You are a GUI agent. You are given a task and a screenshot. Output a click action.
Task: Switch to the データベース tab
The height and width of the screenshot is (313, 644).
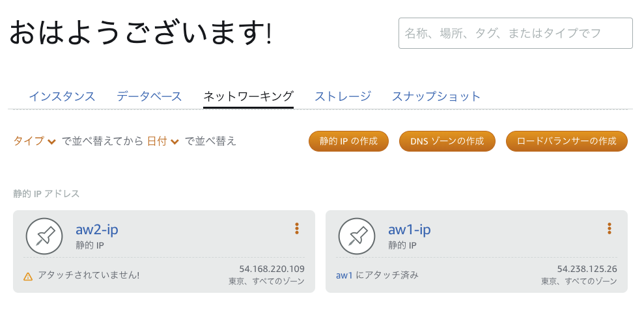tap(149, 96)
